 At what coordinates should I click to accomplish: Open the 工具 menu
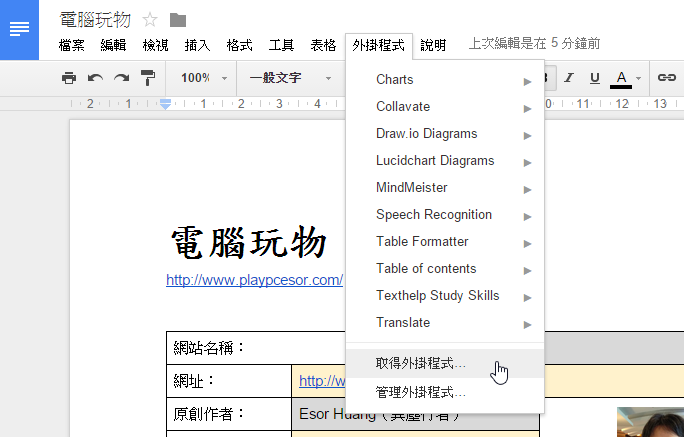pyautogui.click(x=281, y=45)
